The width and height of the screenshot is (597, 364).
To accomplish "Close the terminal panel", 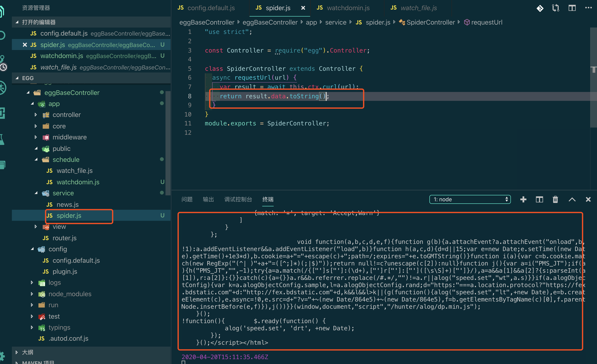I will [x=588, y=199].
